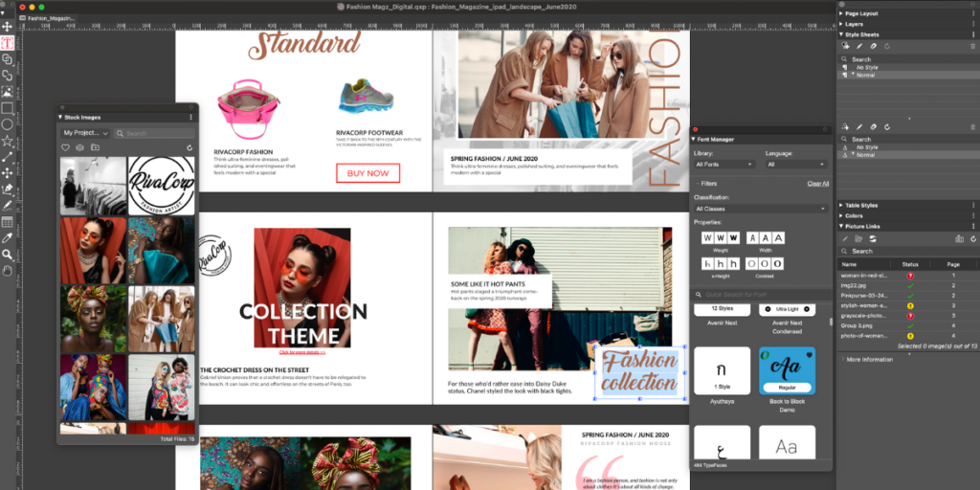Select the Pan hand tool
Viewport: 980px width, 490px height.
(7, 270)
